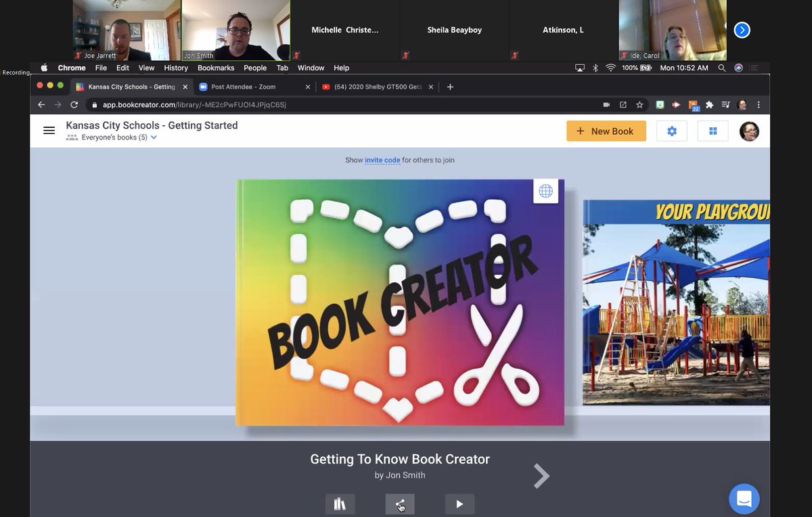The width and height of the screenshot is (812, 517).
Task: Select the Sheila Beayboy participant tile
Action: [x=454, y=30]
